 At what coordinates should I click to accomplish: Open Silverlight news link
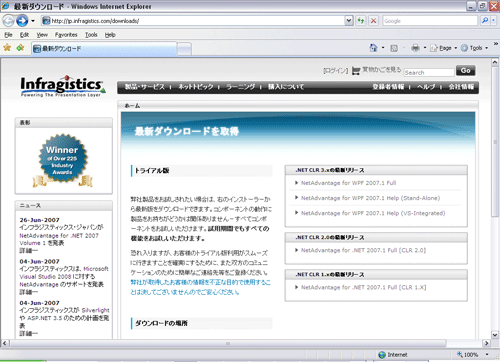pos(95,310)
